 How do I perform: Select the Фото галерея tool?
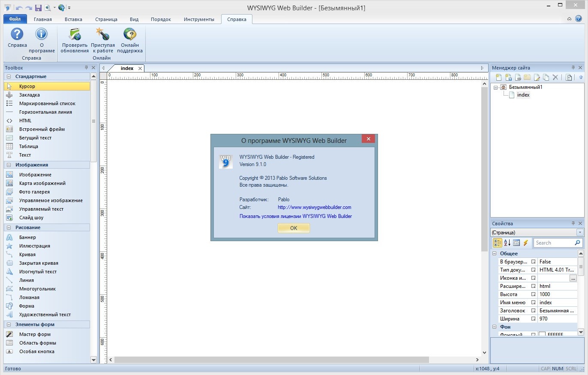pos(47,192)
